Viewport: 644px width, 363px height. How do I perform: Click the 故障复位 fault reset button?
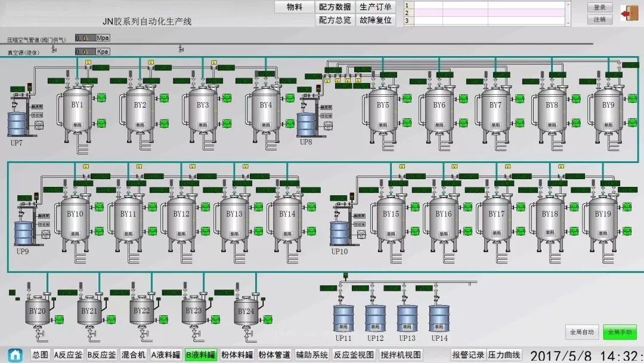(x=376, y=20)
